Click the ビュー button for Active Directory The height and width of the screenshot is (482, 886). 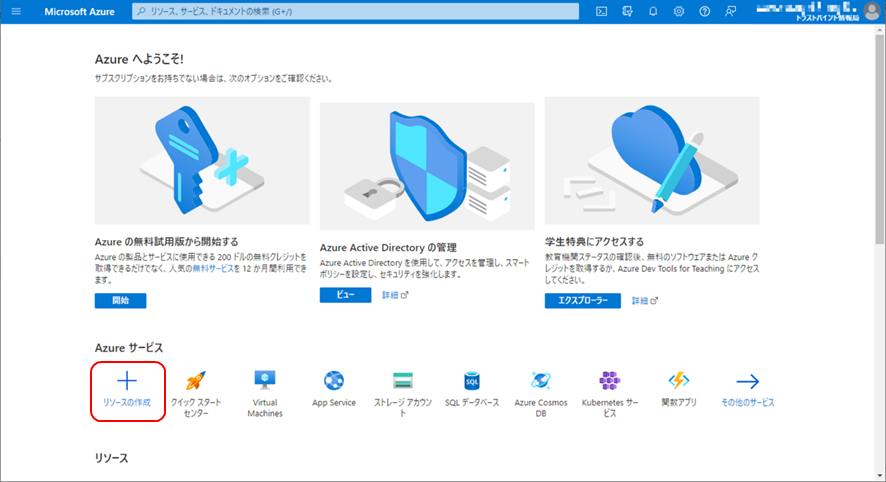click(x=345, y=295)
